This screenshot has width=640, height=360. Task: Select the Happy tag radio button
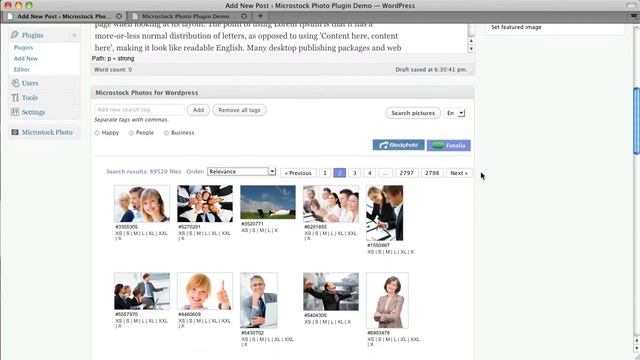tap(97, 133)
